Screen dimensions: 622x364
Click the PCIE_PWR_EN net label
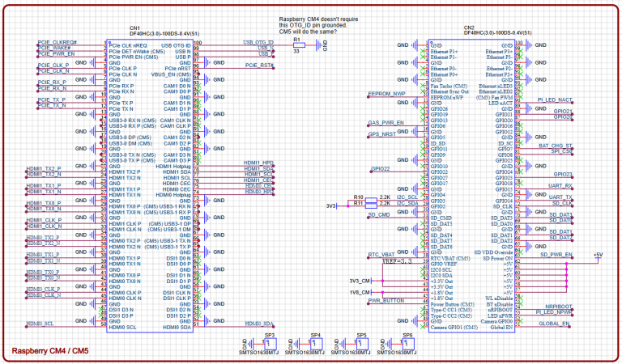(57, 54)
